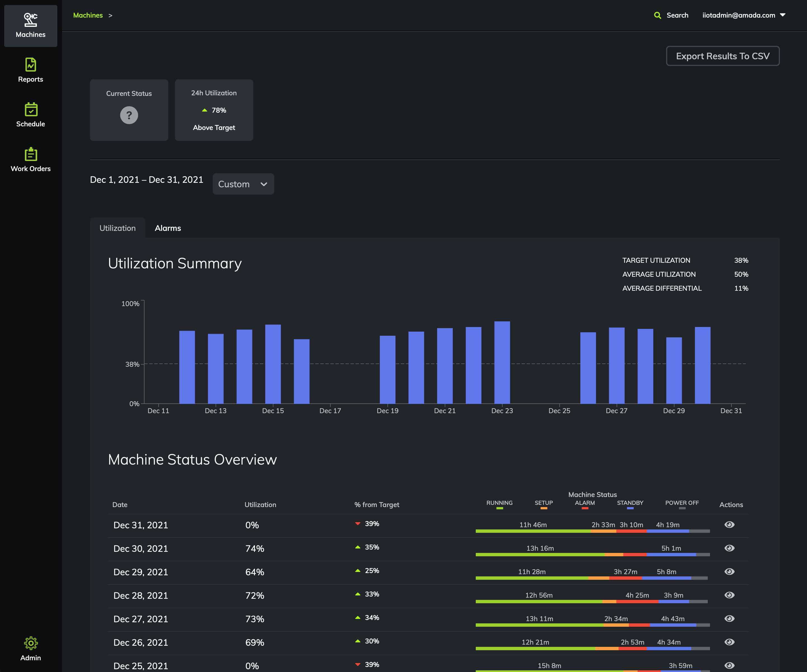Click the current status question mark icon
The height and width of the screenshot is (672, 807).
(x=129, y=115)
